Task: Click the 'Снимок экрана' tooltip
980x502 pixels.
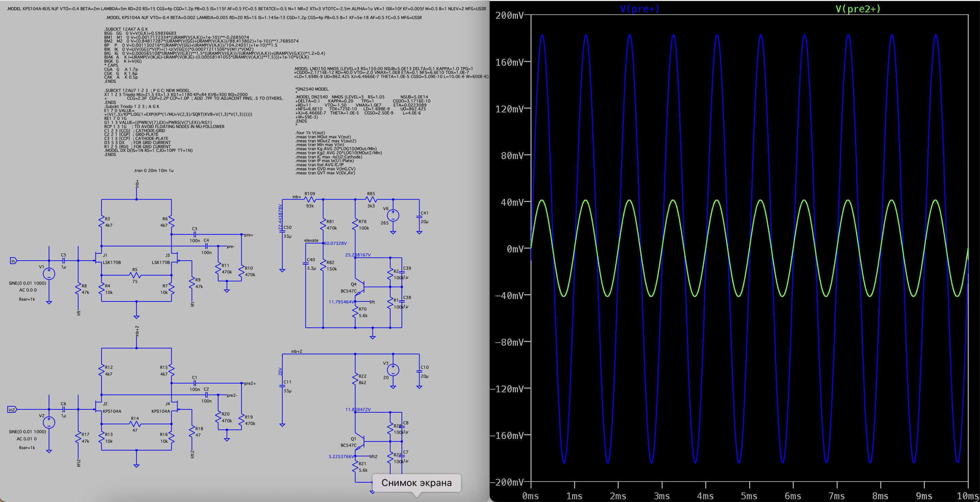Action: (x=416, y=483)
